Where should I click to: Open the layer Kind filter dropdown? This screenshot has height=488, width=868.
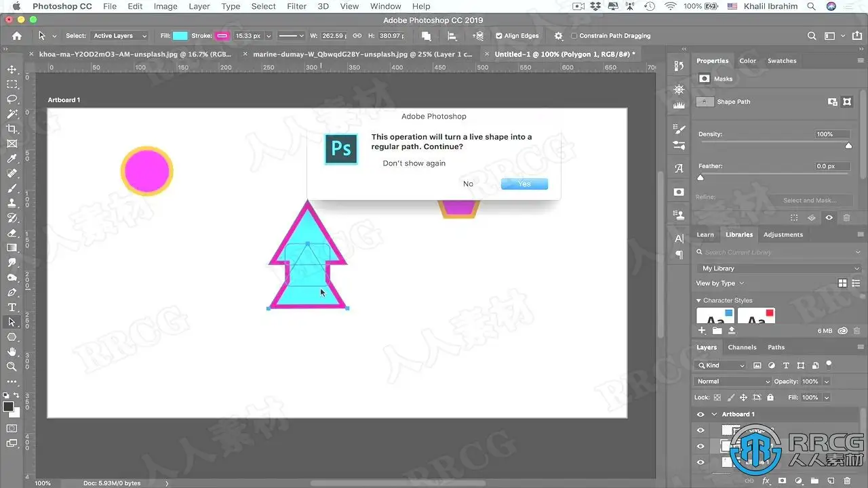(720, 365)
